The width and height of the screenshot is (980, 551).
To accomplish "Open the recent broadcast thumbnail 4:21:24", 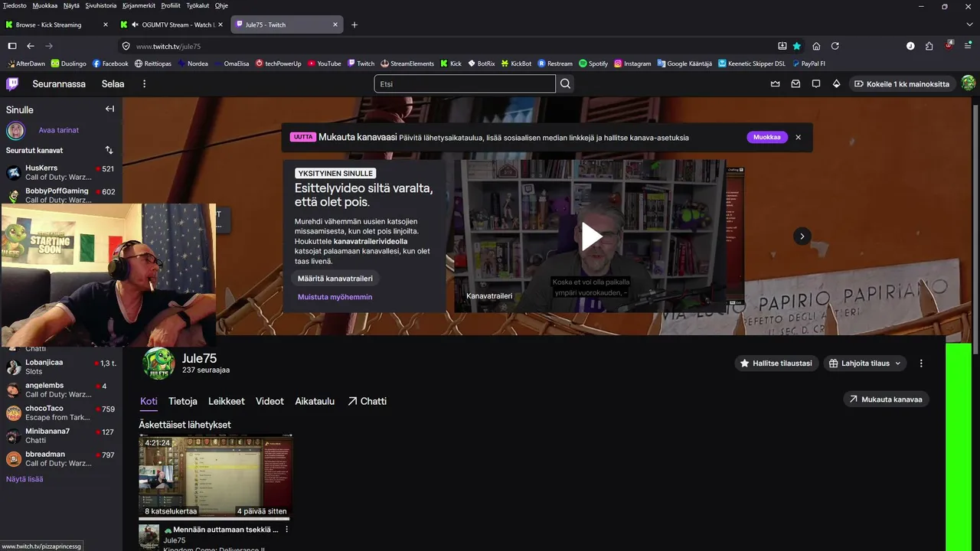I will pyautogui.click(x=214, y=476).
